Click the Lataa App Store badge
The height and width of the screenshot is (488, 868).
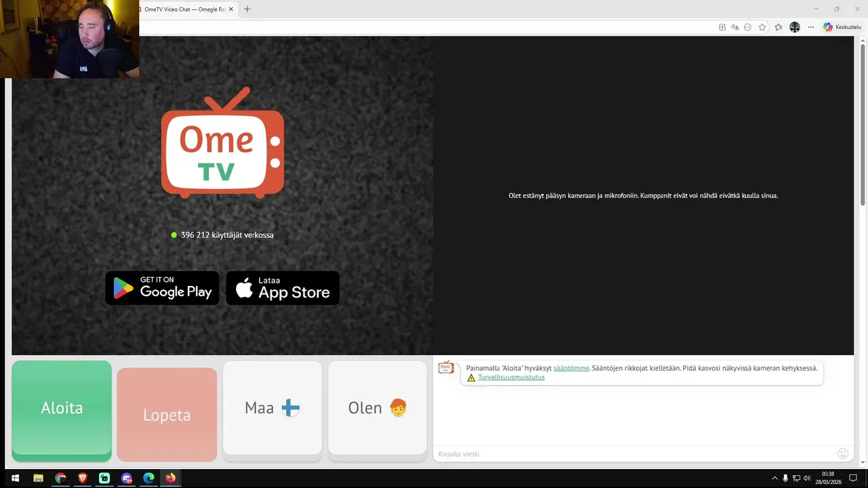(283, 288)
